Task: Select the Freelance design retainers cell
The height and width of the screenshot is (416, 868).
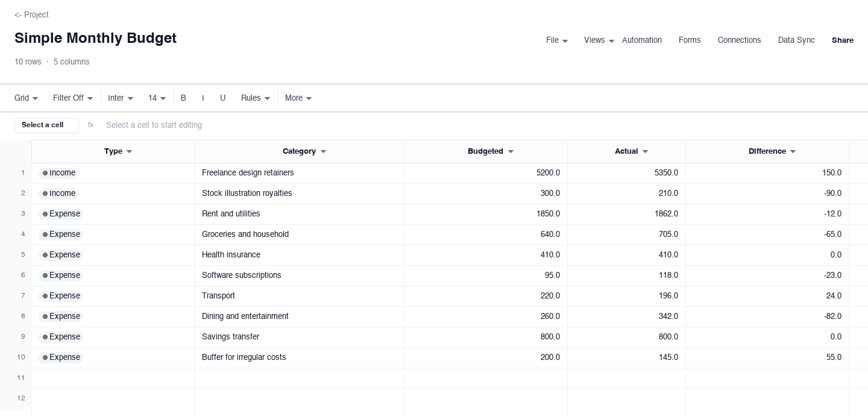Action: click(x=300, y=173)
